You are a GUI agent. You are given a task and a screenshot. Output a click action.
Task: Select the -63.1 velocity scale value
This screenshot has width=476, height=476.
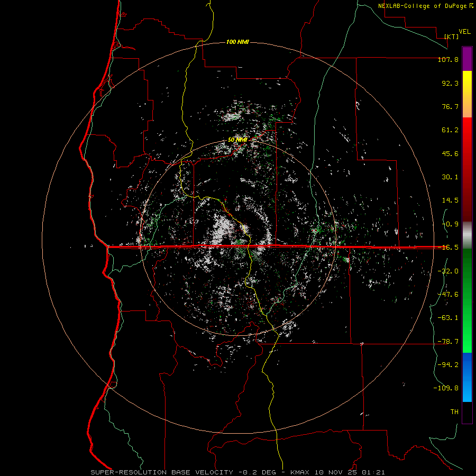[448, 318]
